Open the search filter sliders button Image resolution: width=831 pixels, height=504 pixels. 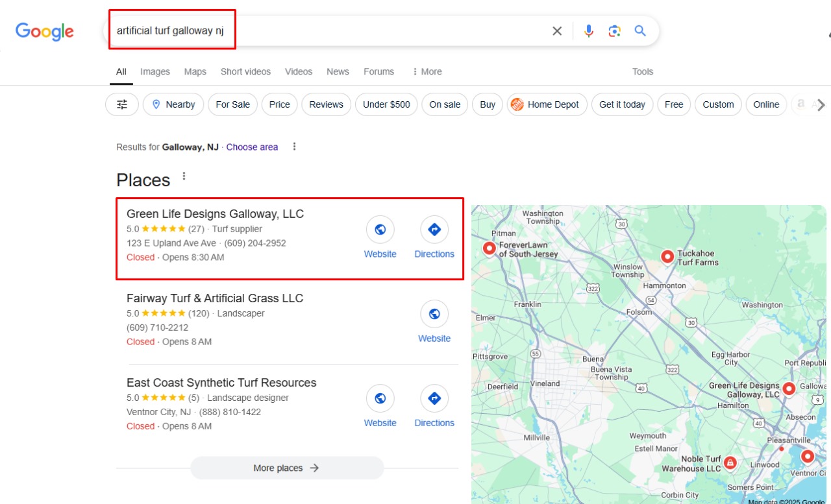click(x=122, y=104)
